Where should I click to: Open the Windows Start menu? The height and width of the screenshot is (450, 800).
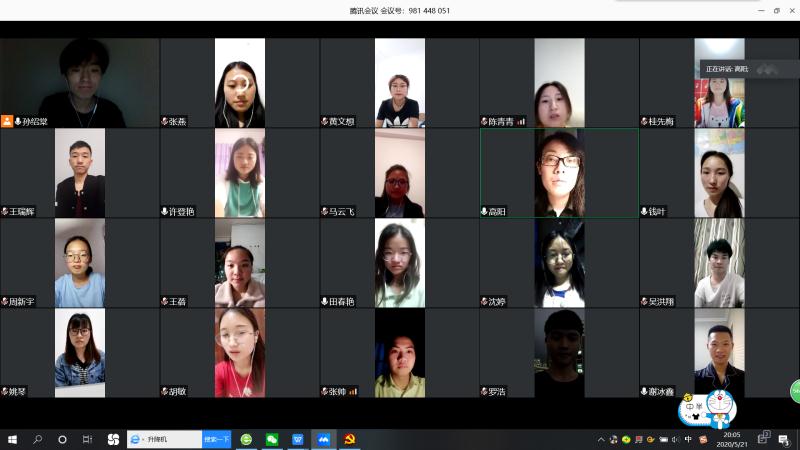coord(13,439)
